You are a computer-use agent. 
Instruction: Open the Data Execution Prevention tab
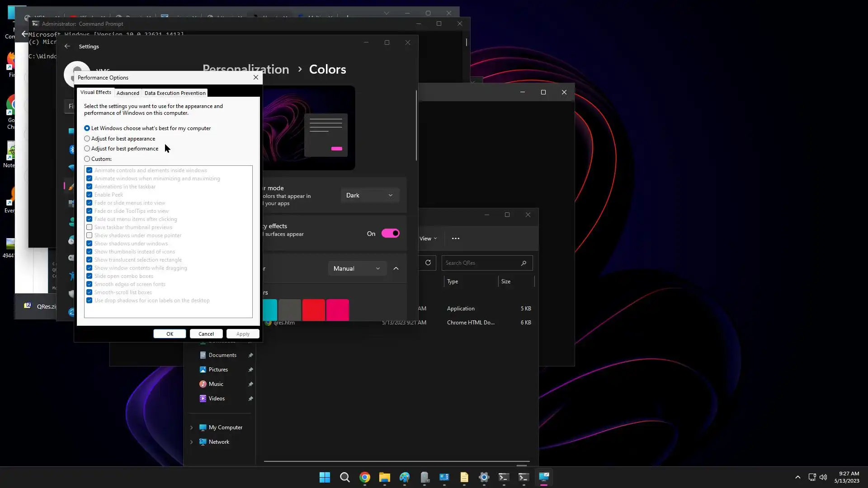(175, 93)
